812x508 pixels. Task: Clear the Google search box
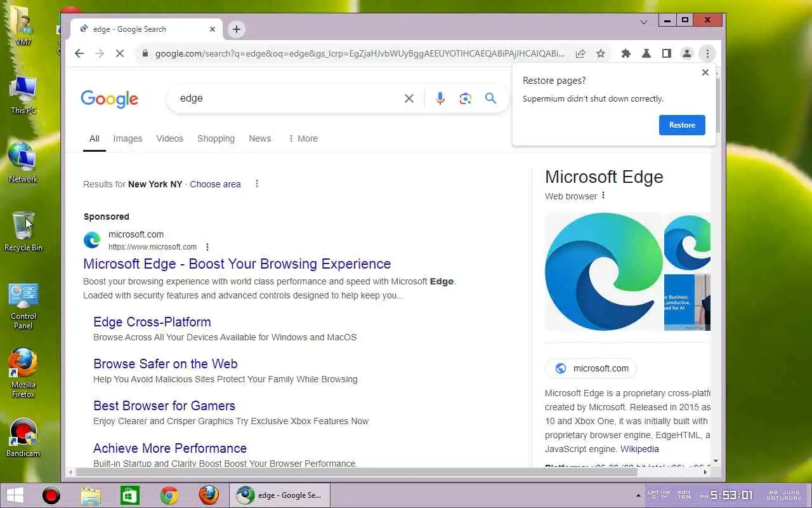[x=409, y=98]
